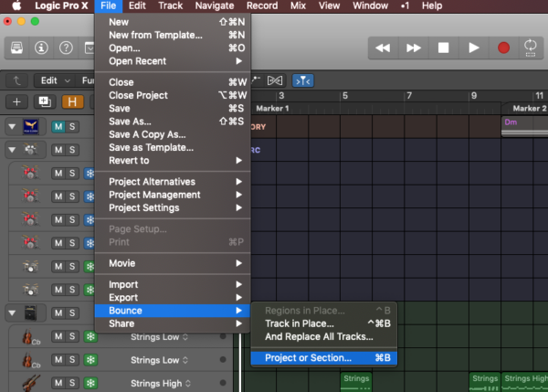Click record-enable dot on Strings High track
Viewport: 548px width, 392px height.
pos(223,383)
